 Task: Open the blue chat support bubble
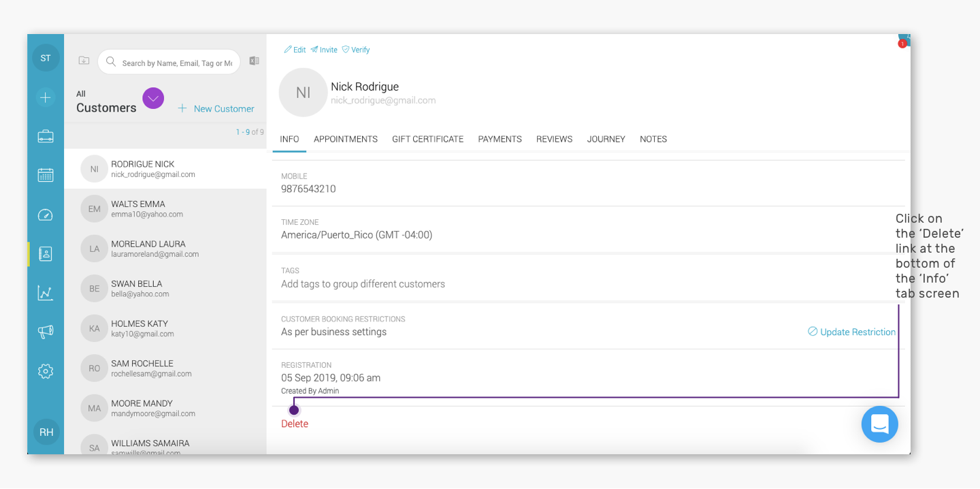click(880, 424)
